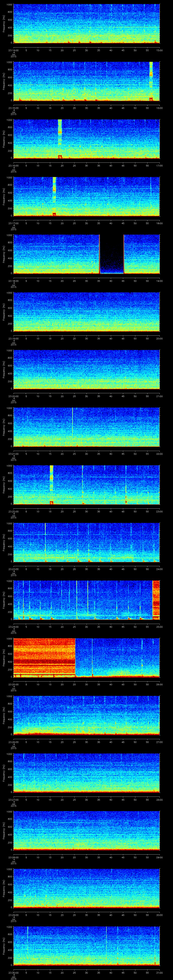This screenshot has height=980, width=173.
Task: Click the 23:21:00 start time label
Action: [x=13, y=454]
